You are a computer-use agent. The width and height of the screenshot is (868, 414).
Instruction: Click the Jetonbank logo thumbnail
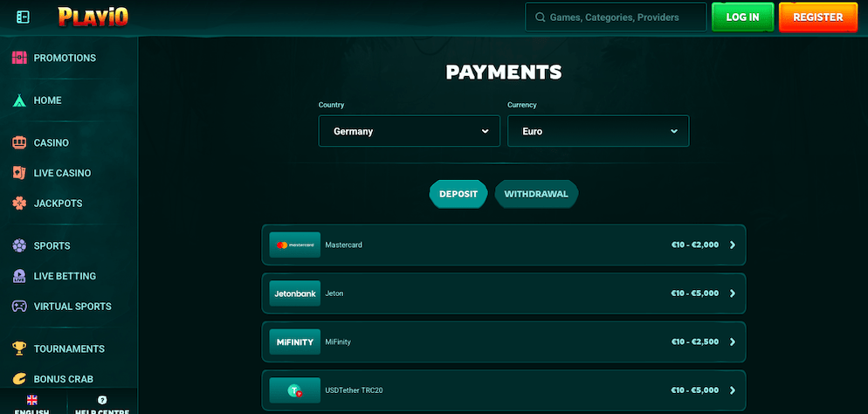295,293
